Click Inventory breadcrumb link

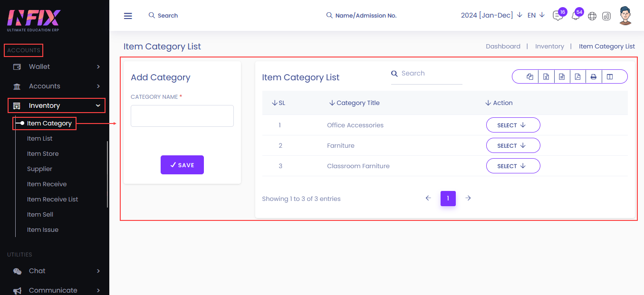click(549, 47)
